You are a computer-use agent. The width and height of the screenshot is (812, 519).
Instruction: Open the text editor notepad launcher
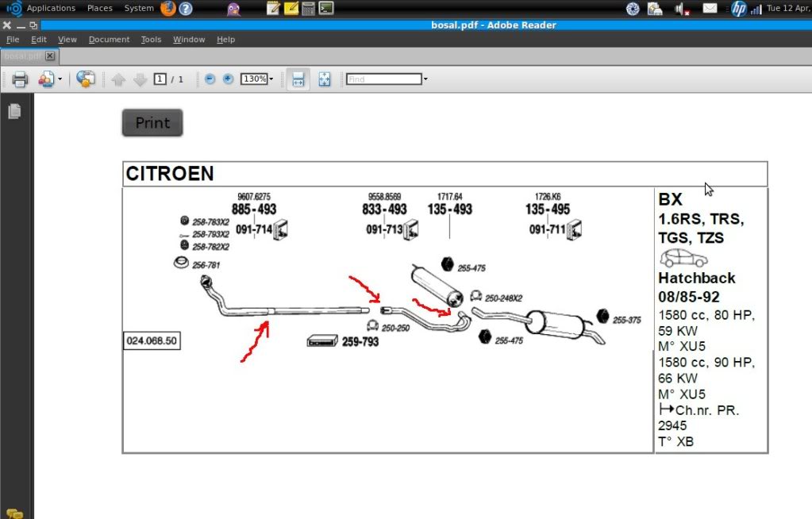[x=273, y=8]
